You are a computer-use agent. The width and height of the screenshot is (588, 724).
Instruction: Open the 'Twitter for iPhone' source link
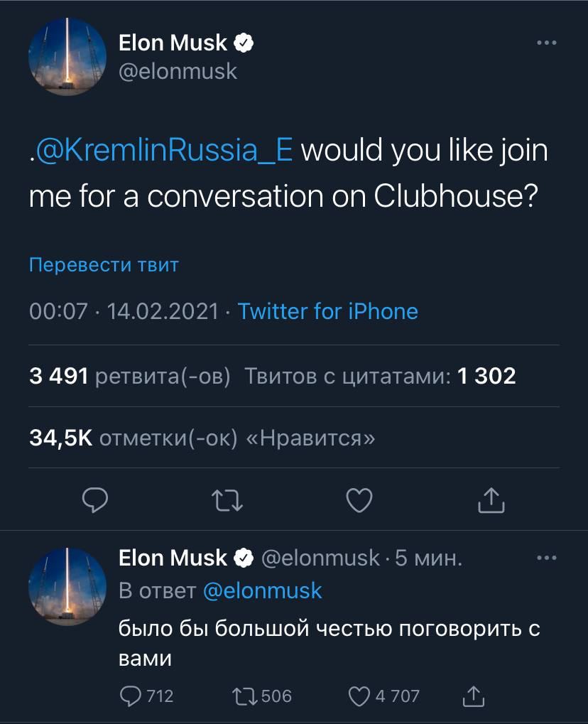coord(327,311)
